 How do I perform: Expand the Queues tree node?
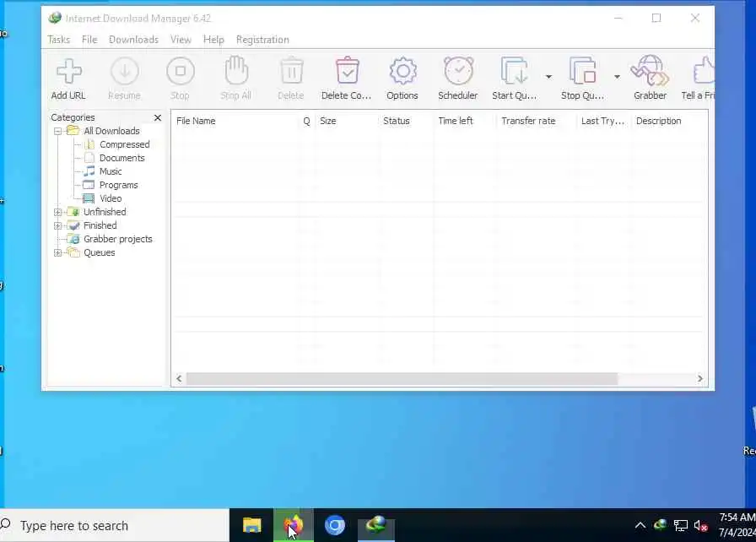point(58,252)
